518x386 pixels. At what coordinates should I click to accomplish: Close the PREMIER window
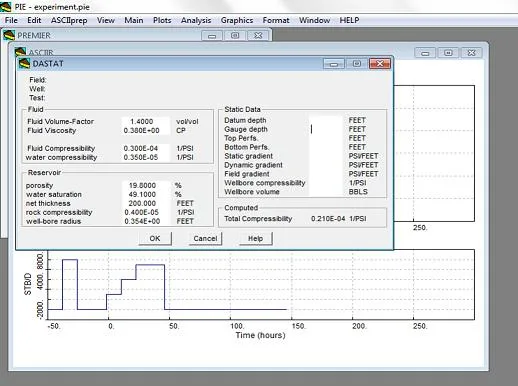[258, 35]
